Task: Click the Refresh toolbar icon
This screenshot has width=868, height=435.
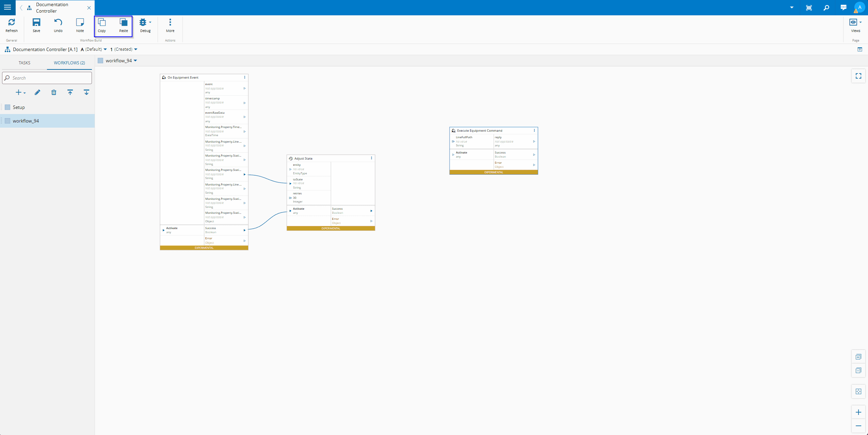Action: pyautogui.click(x=12, y=25)
